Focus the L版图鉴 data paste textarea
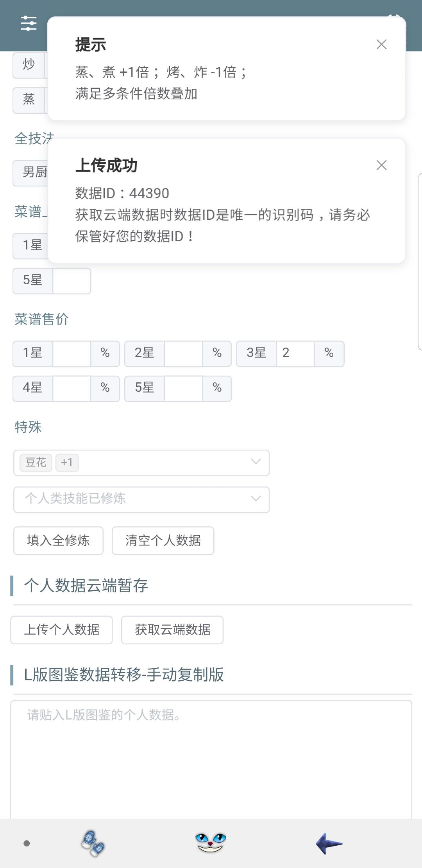 [211, 759]
